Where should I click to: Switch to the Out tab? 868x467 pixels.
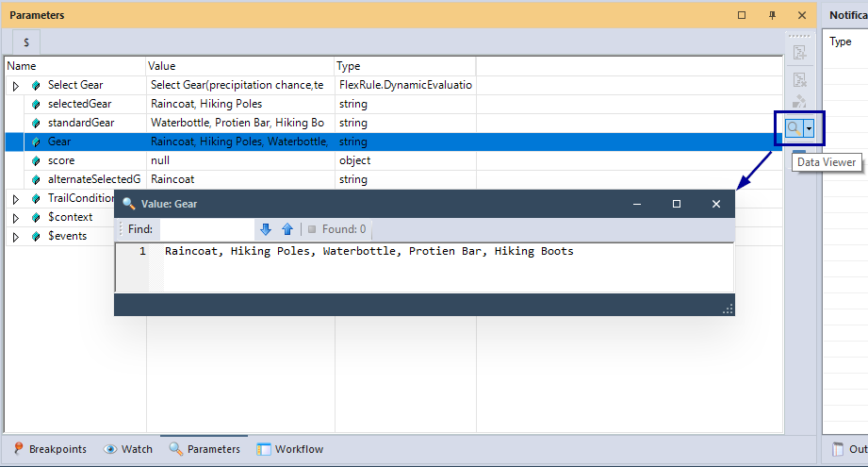[x=850, y=449]
